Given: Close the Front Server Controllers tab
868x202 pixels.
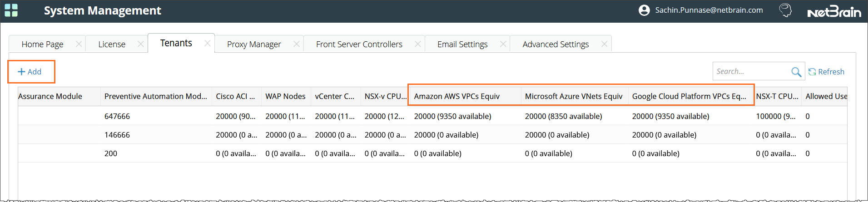Looking at the screenshot, I should [418, 44].
